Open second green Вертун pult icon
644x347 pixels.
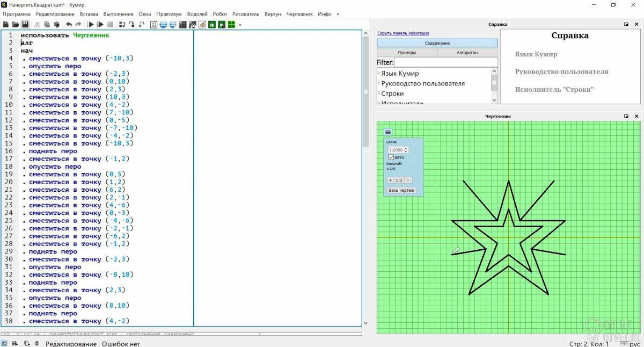222,24
